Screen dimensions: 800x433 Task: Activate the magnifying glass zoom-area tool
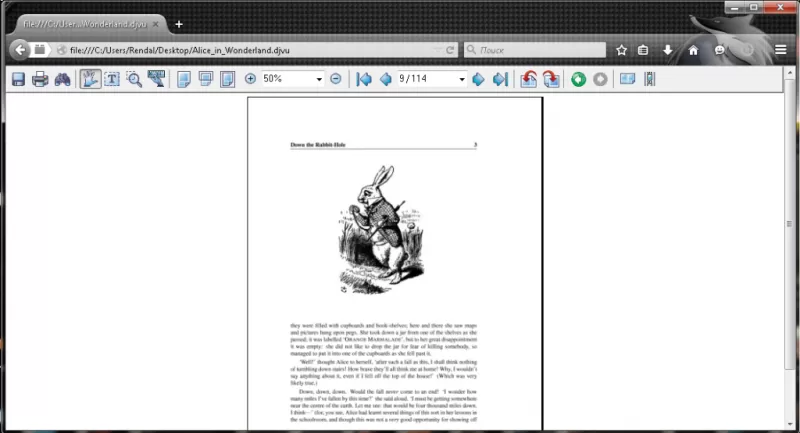[134, 79]
